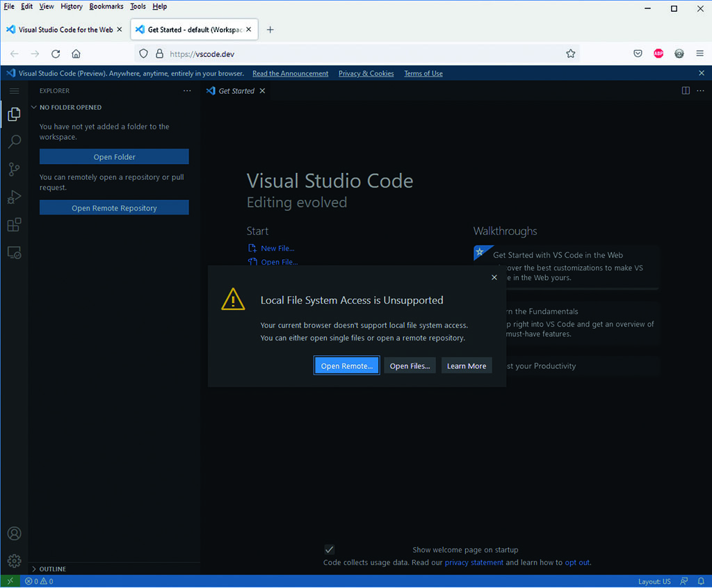
Task: Expand the Outline section
Action: pos(52,569)
